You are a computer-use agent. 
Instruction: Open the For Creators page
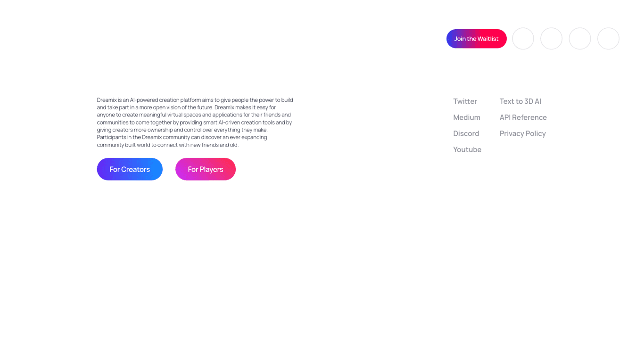(x=130, y=169)
